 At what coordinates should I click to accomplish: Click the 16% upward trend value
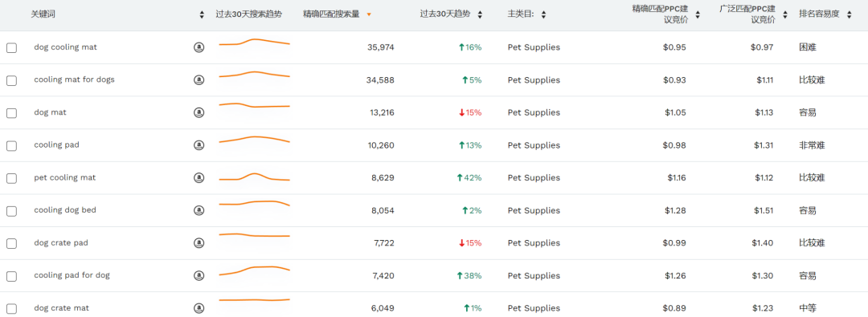(470, 47)
